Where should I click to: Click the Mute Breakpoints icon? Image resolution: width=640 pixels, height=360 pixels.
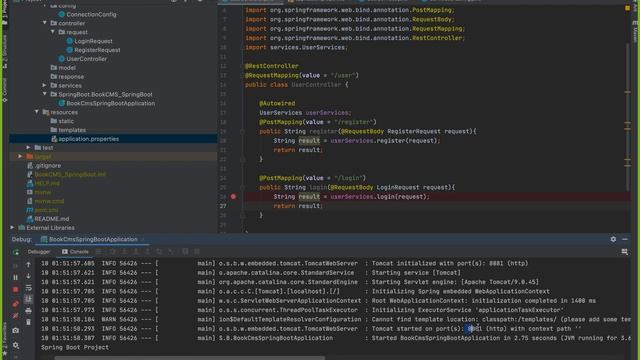click(x=16, y=316)
